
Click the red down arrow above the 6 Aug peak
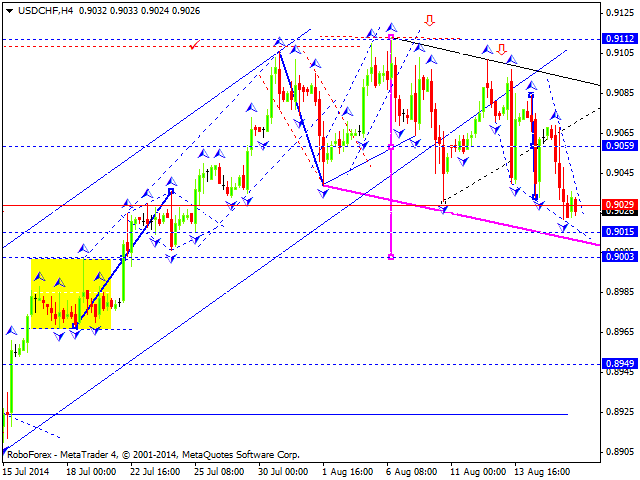click(x=429, y=19)
